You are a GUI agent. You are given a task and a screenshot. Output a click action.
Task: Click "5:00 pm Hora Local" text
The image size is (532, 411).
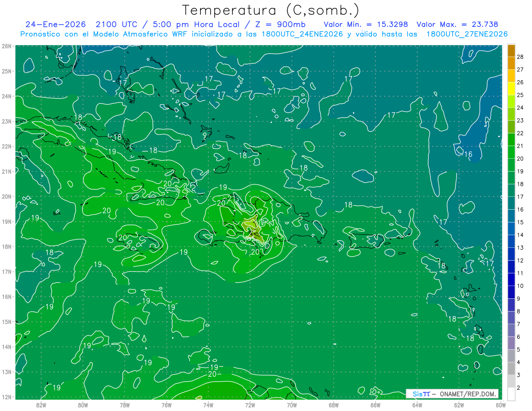(x=196, y=24)
